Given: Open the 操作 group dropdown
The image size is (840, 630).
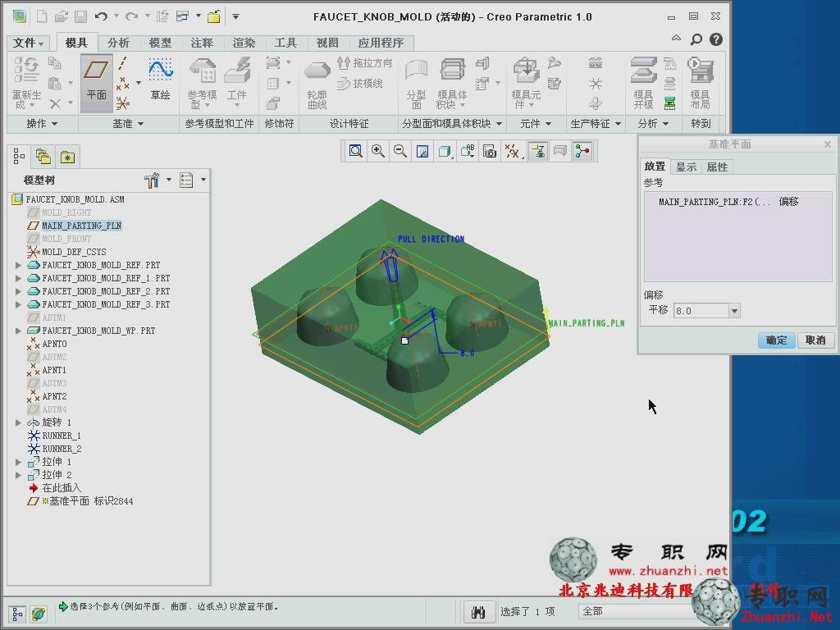Looking at the screenshot, I should click(x=42, y=124).
